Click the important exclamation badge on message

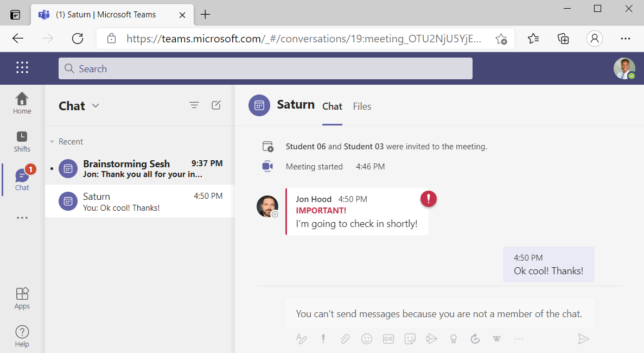coord(429,199)
